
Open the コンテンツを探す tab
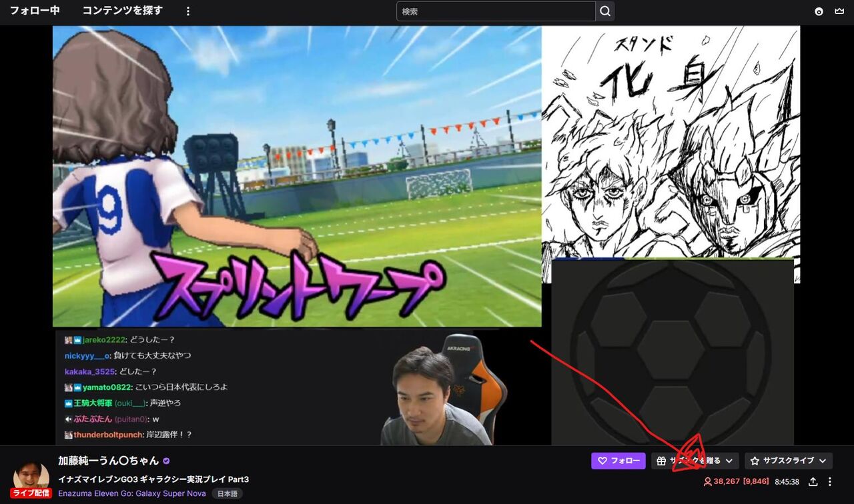pyautogui.click(x=122, y=11)
